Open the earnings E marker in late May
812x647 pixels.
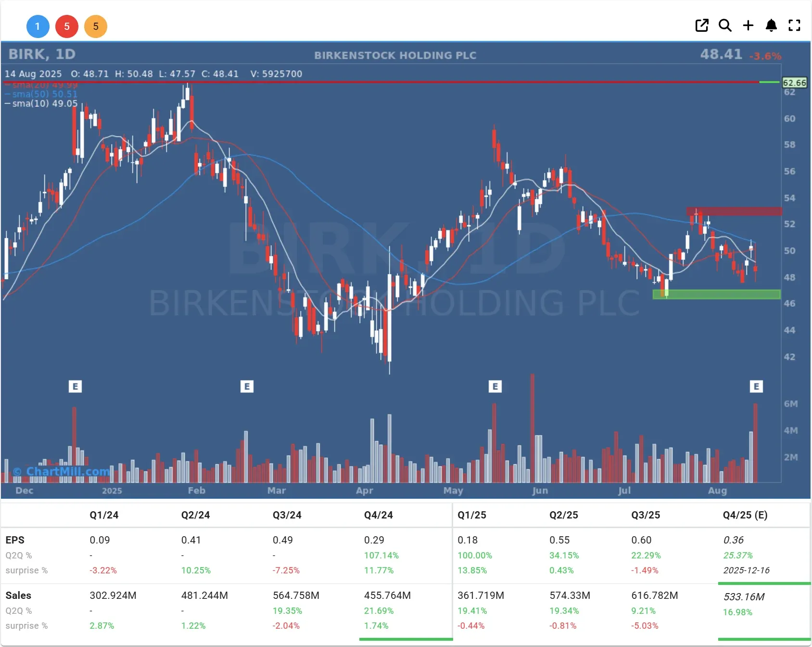495,387
